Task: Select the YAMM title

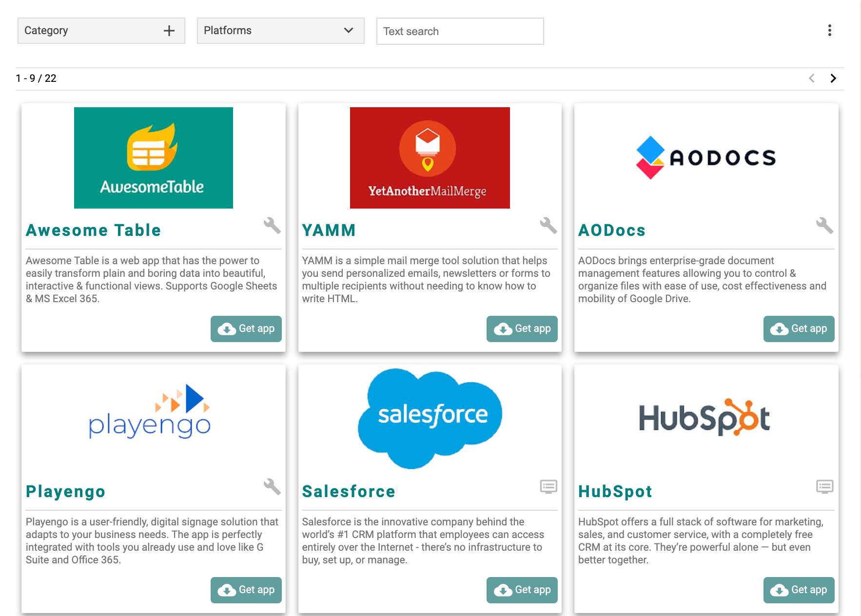Action: 329,230
